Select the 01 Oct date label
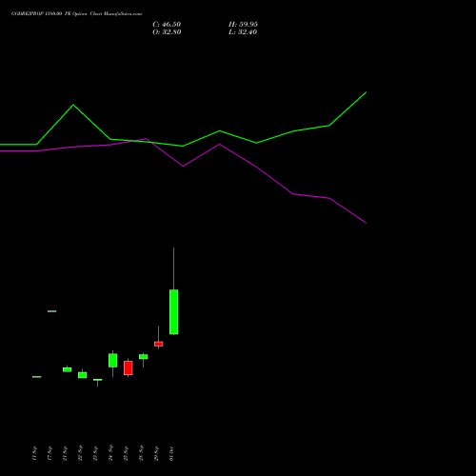The image size is (476, 476). tap(171, 453)
